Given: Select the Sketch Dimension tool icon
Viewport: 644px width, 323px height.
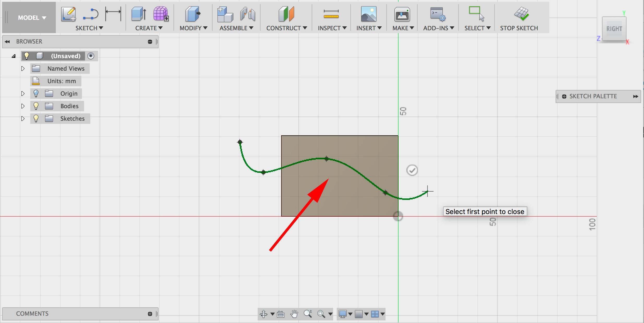Looking at the screenshot, I should [x=113, y=14].
